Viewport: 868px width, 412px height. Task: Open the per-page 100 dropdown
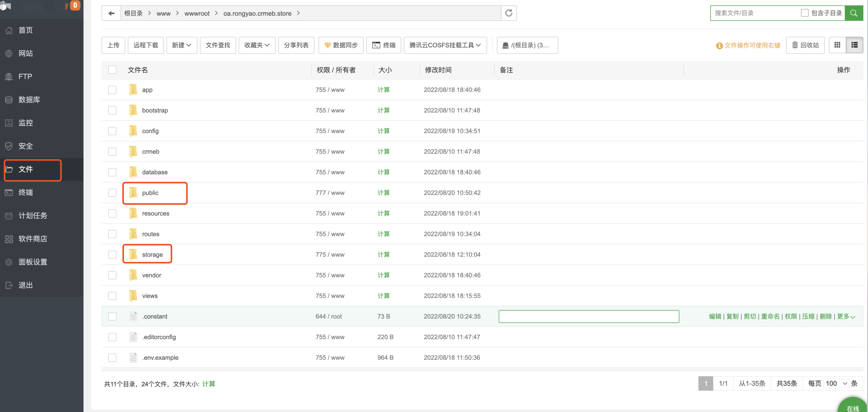(836, 383)
